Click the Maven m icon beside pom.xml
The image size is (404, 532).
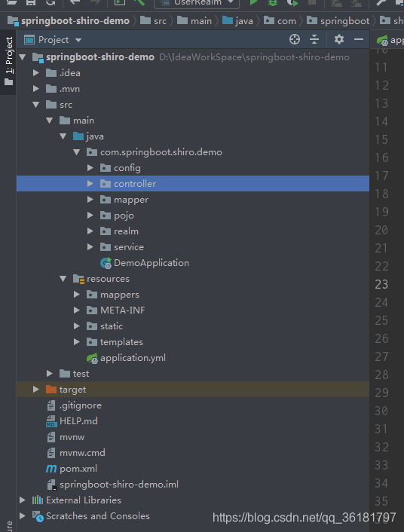51,469
